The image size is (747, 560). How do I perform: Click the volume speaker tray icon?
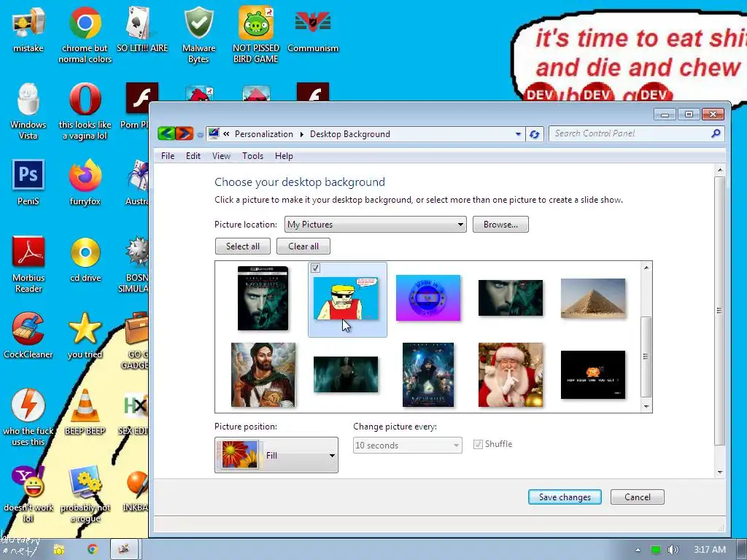coord(673,550)
